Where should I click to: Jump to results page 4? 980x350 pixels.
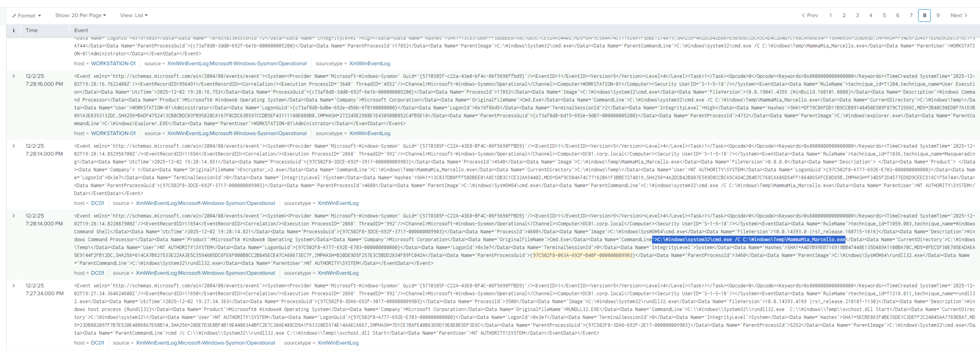click(871, 15)
